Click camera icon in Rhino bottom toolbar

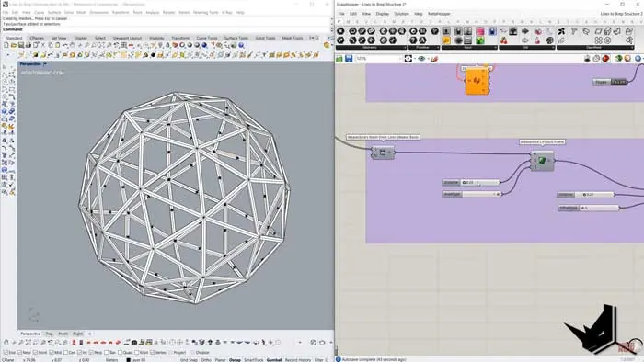pyautogui.click(x=134, y=343)
